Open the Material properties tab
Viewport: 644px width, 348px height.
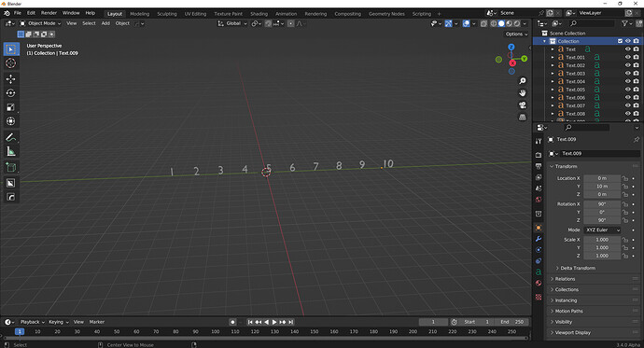[539, 283]
